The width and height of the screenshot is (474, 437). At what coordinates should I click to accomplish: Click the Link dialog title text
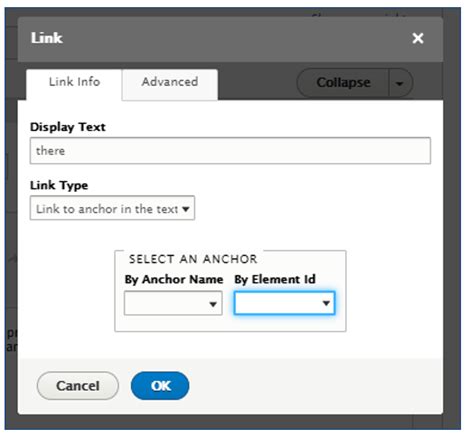tap(47, 38)
